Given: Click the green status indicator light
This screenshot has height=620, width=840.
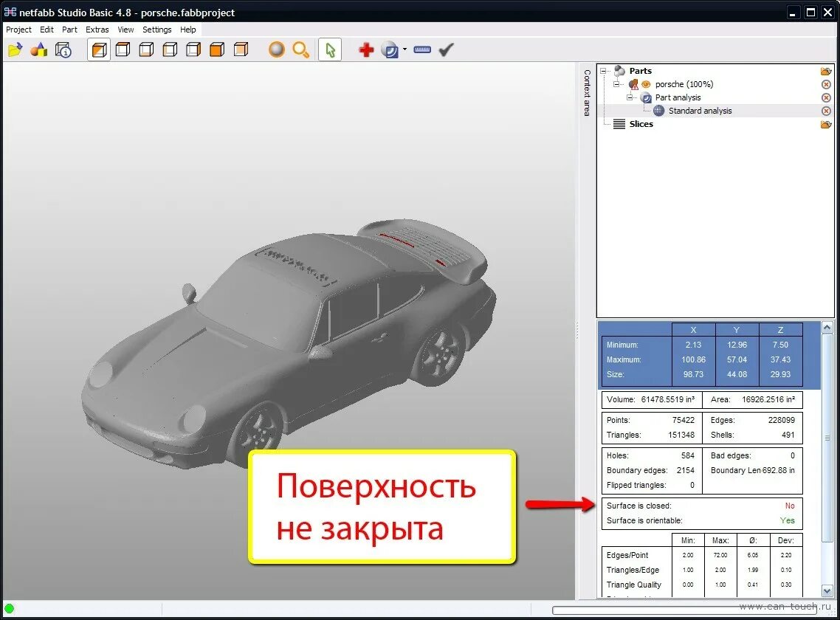Looking at the screenshot, I should tap(9, 608).
